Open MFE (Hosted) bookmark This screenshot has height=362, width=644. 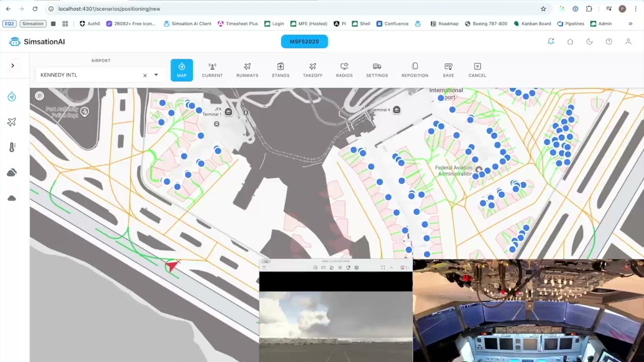(308, 24)
